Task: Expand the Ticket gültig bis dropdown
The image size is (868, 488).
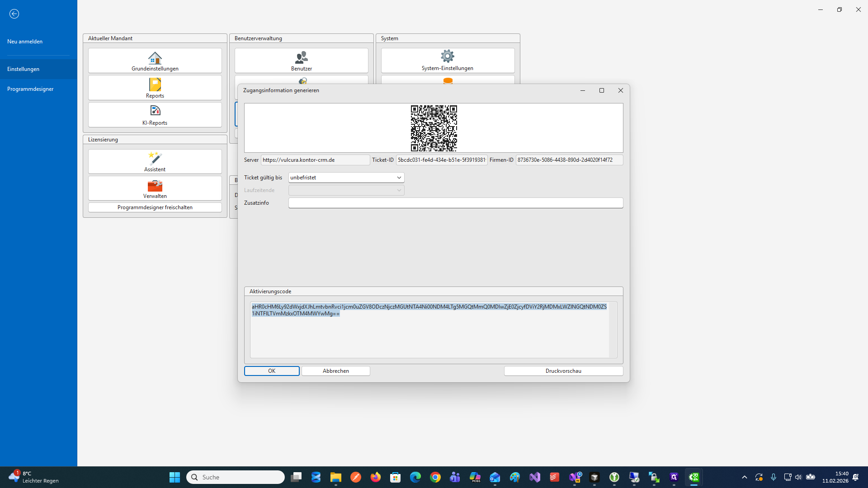Action: pyautogui.click(x=399, y=178)
